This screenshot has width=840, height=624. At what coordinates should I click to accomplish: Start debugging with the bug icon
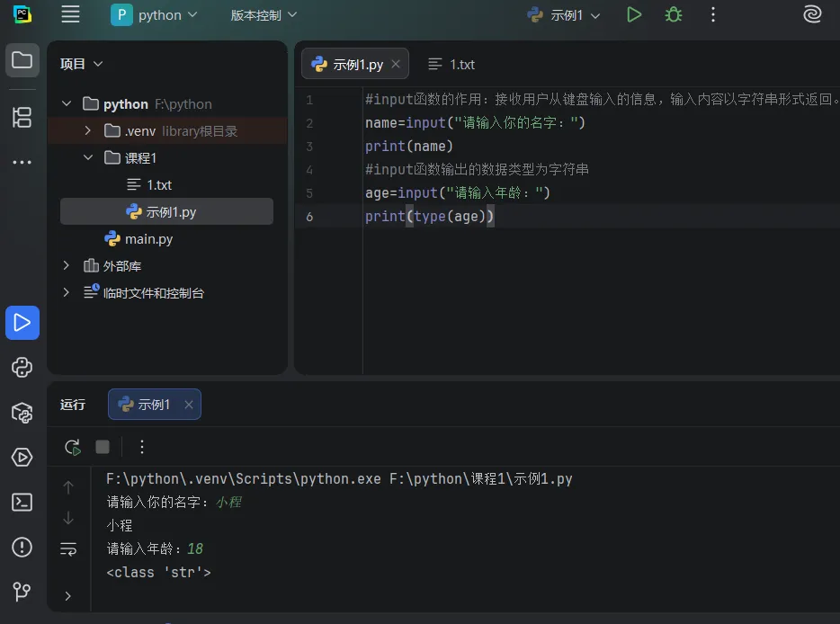674,14
